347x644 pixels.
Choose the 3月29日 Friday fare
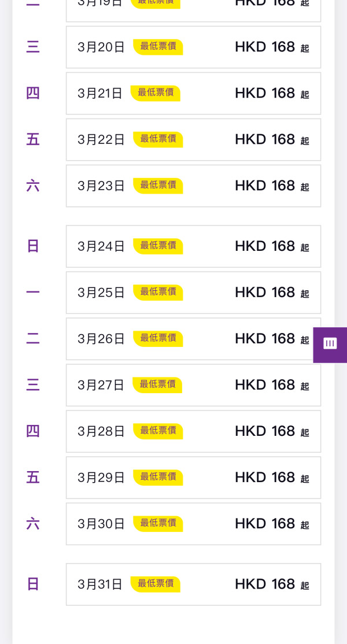[x=193, y=478]
